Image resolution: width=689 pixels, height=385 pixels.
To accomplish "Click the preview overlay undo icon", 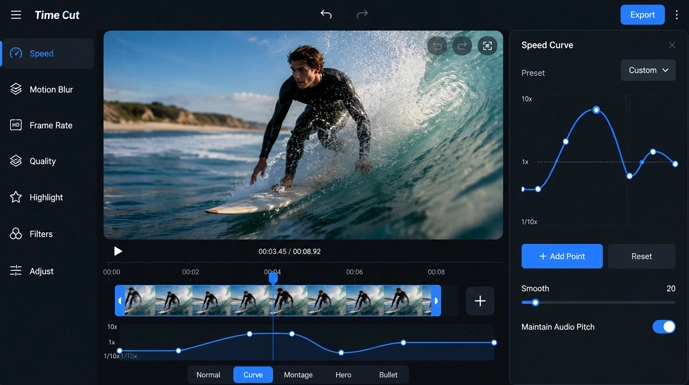I will point(437,46).
